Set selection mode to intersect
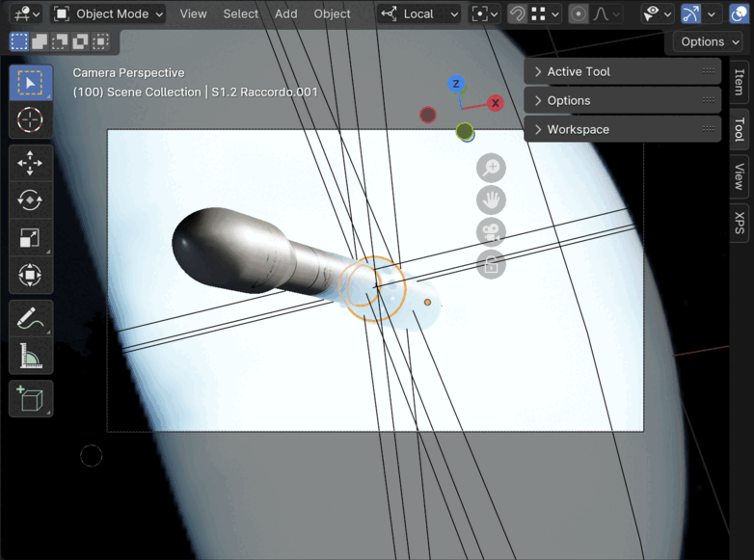 (100, 41)
